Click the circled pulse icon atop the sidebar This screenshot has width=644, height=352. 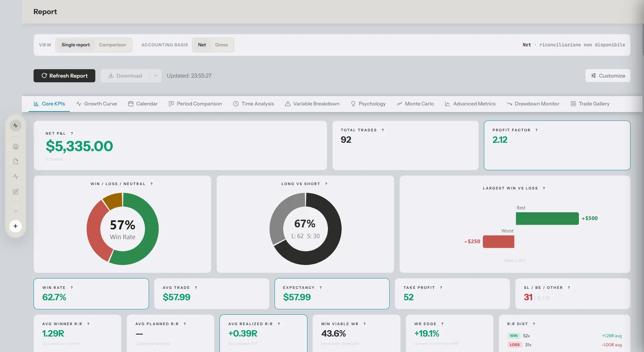pyautogui.click(x=16, y=126)
